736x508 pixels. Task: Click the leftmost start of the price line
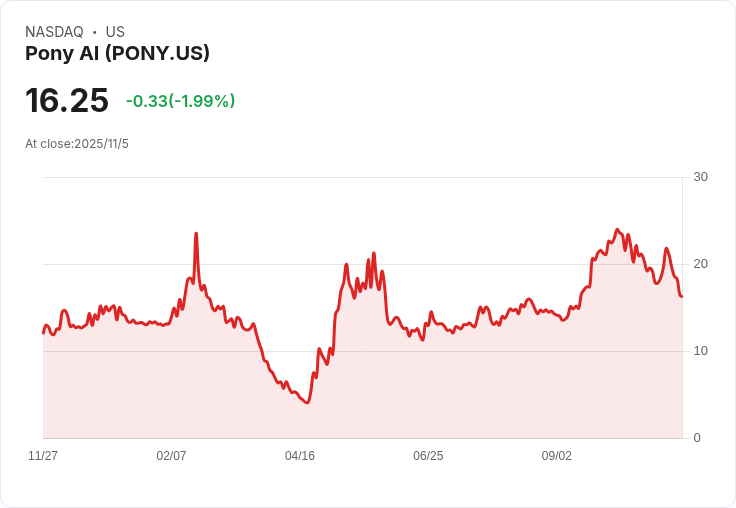[x=43, y=332]
